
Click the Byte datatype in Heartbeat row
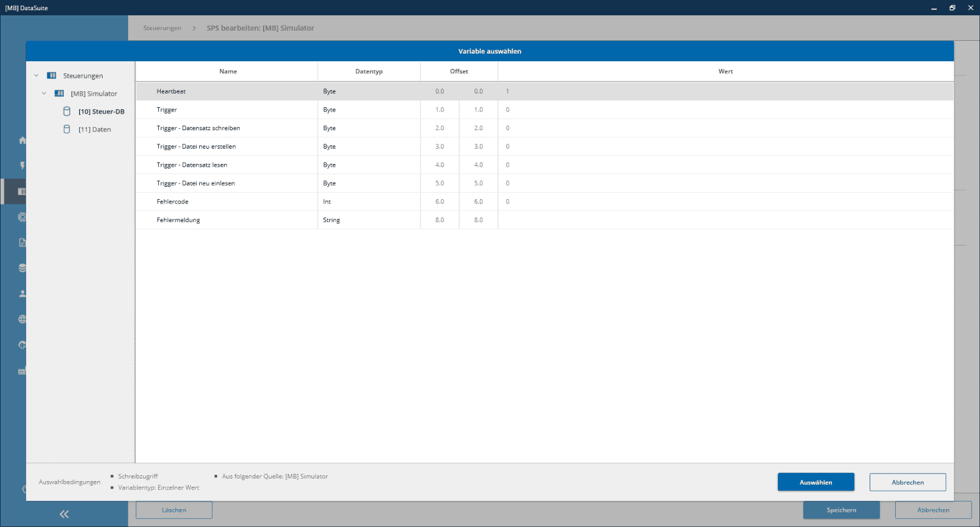329,91
